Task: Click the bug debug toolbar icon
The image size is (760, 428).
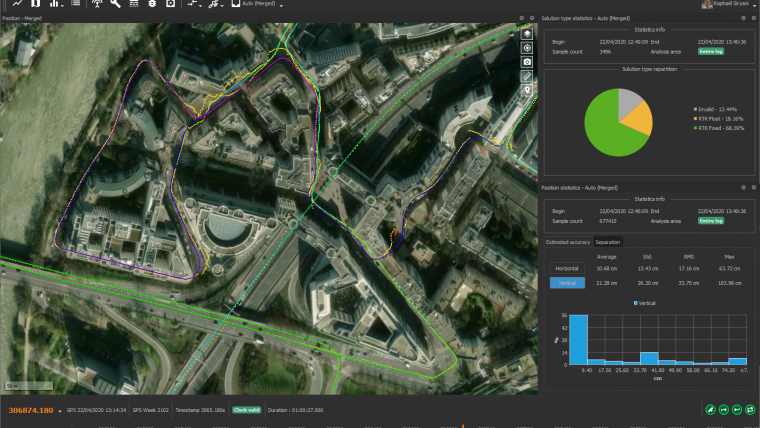Action: click(x=152, y=3)
